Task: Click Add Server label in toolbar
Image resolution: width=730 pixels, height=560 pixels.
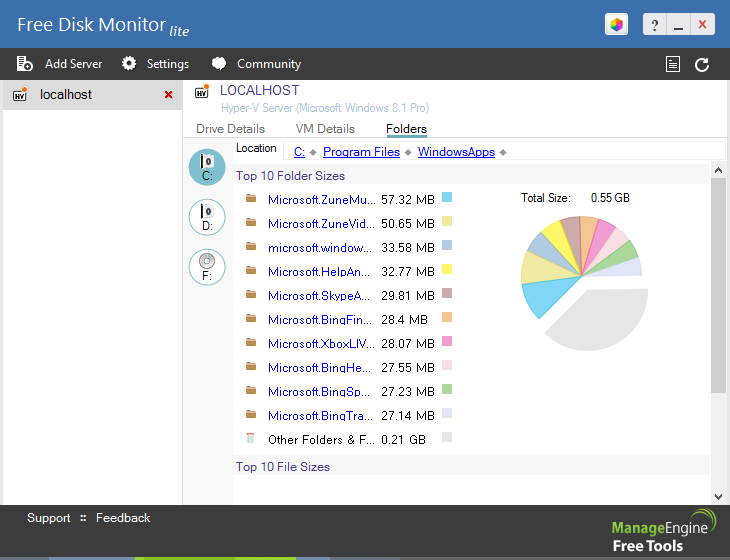Action: tap(74, 64)
